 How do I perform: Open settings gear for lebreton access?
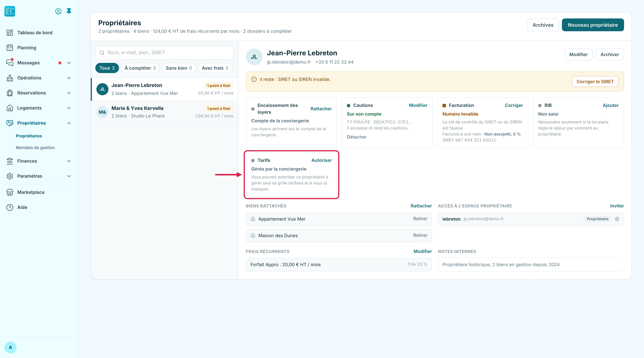tap(617, 219)
